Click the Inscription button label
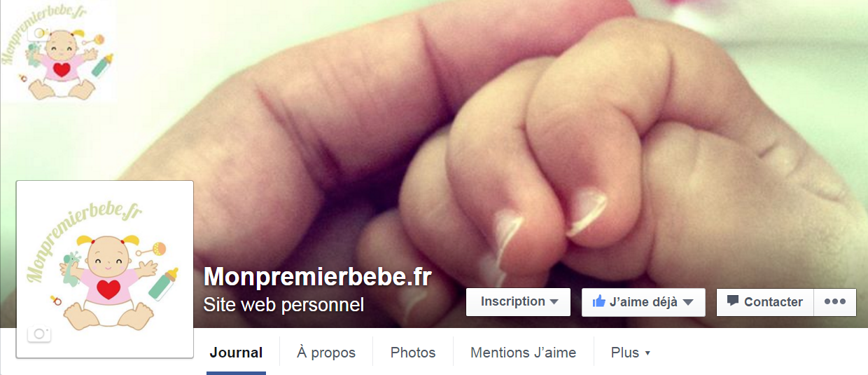 tap(513, 301)
